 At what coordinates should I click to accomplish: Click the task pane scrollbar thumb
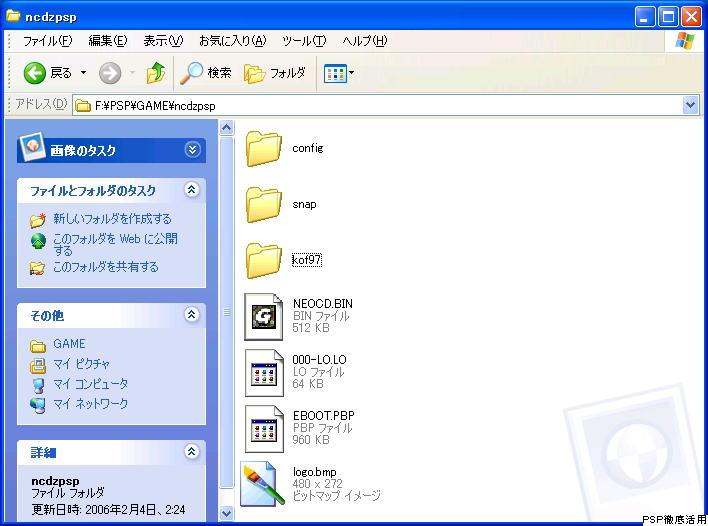(x=227, y=312)
